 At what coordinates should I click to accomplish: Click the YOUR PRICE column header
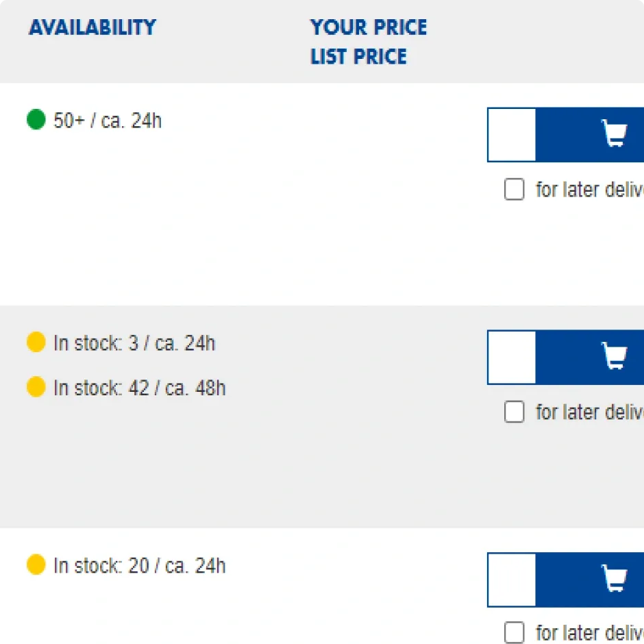369,27
